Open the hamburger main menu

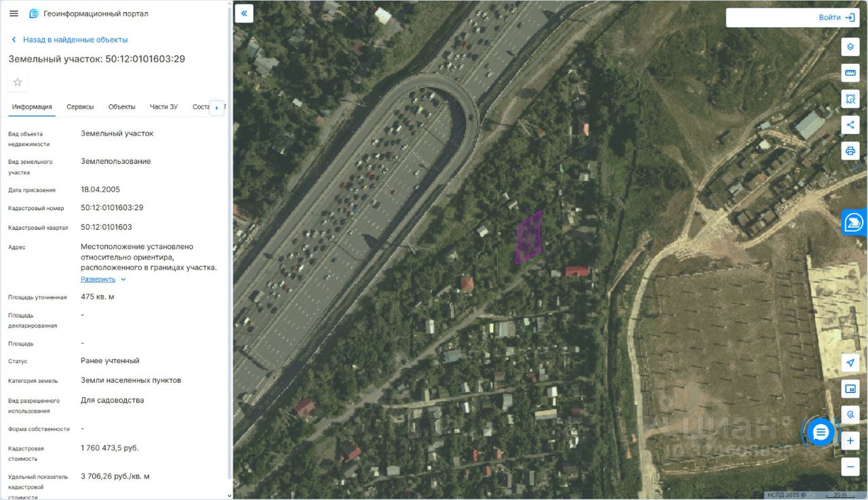pyautogui.click(x=14, y=14)
